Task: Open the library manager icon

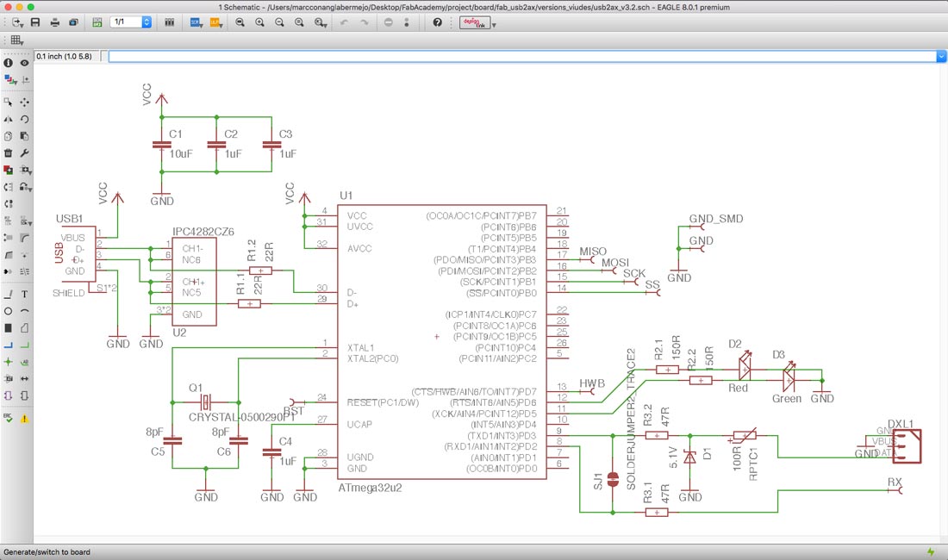Action: (169, 22)
